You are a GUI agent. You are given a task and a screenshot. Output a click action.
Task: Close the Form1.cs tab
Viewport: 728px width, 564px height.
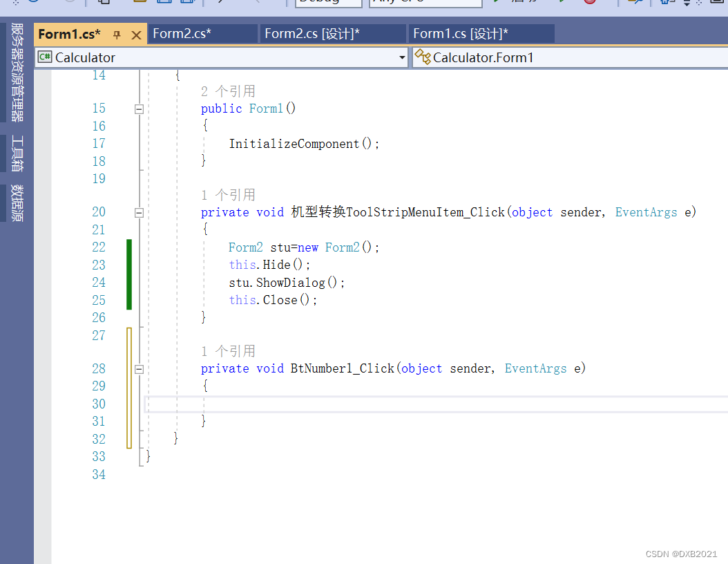tap(136, 35)
